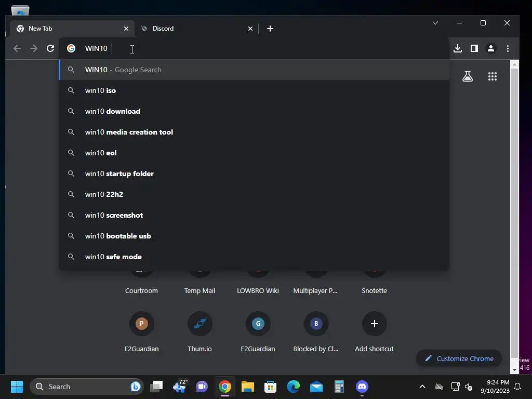Open the Search Labs flask icon
The width and height of the screenshot is (532, 399).
468,76
